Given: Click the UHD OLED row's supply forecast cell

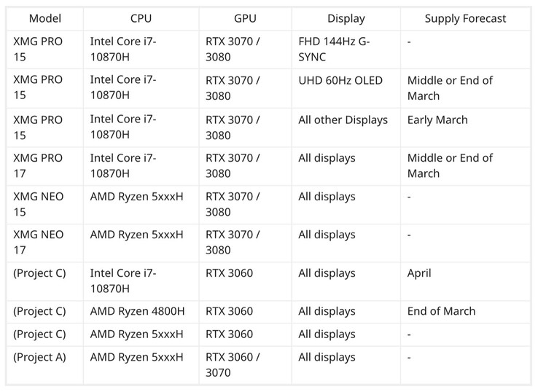Looking at the screenshot, I should 449,87.
